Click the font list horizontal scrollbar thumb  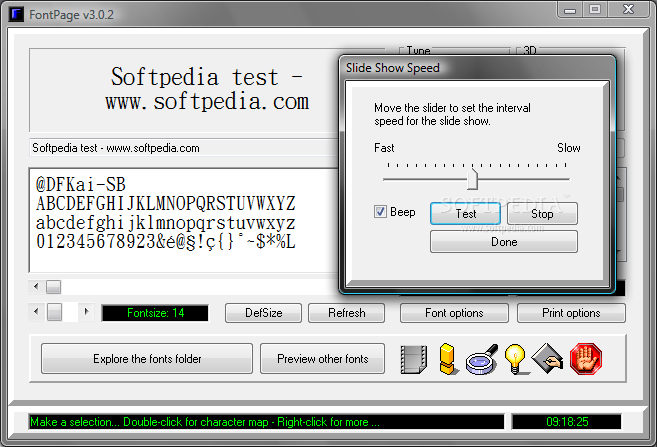point(53,287)
